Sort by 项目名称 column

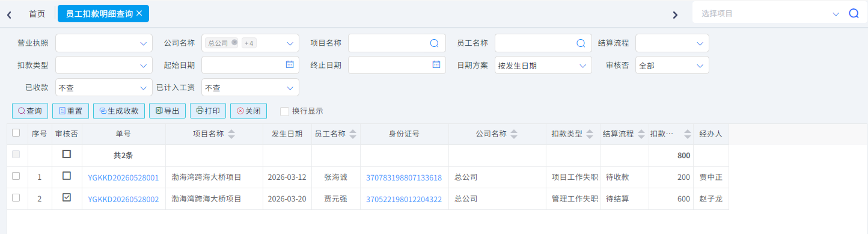tap(232, 134)
